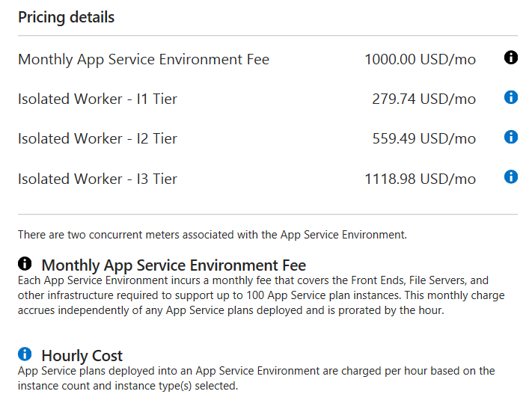532x403 pixels.
Task: Choose the Isolated Worker - I3 Tier label
Action: tap(97, 179)
